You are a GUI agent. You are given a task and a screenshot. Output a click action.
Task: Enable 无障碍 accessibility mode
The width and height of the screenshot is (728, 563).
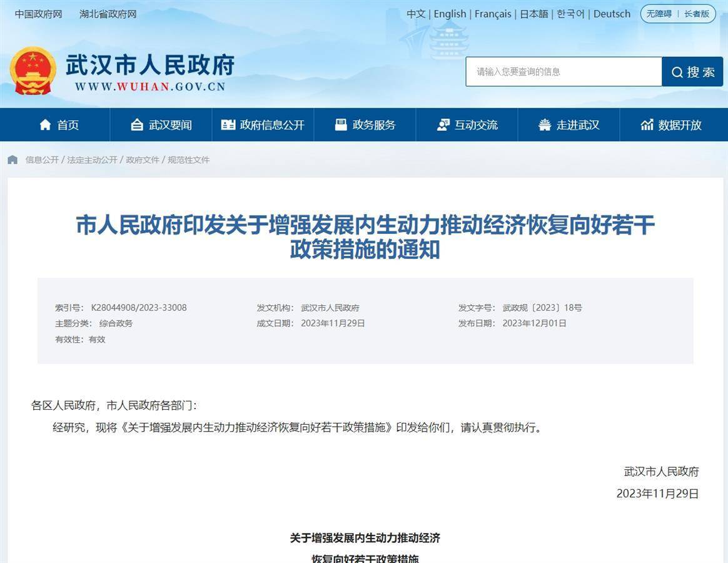(659, 14)
